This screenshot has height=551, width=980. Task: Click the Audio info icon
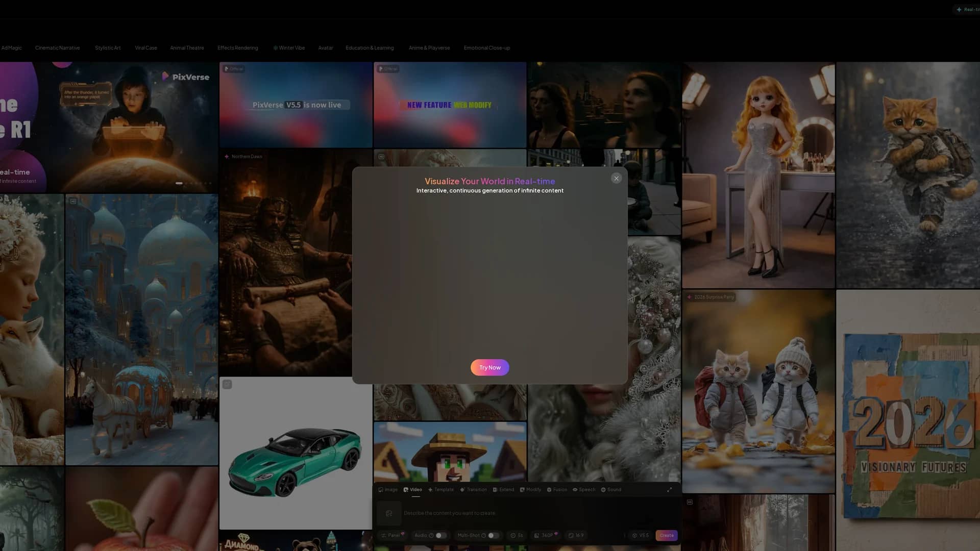click(x=431, y=535)
